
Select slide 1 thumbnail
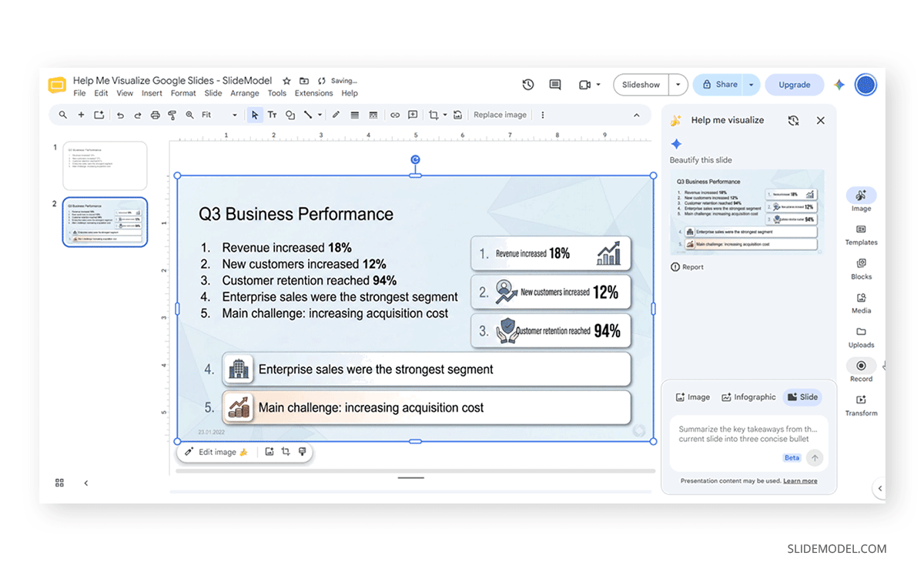(x=105, y=166)
